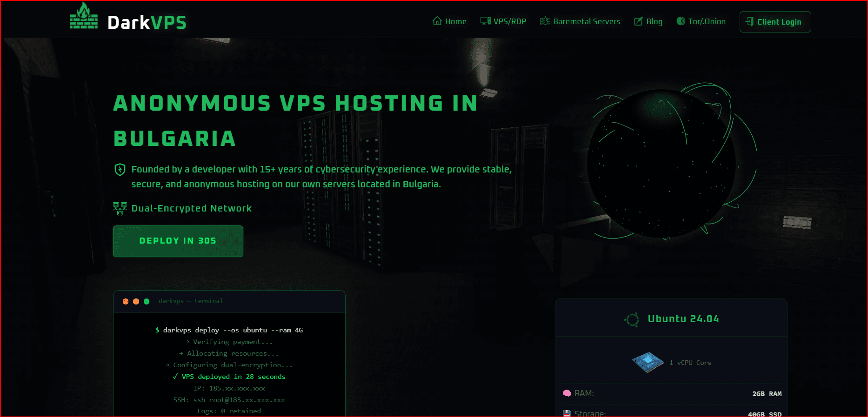Open the Tor/.Onion link
Viewport: 868px width, 417px height.
pyautogui.click(x=701, y=21)
